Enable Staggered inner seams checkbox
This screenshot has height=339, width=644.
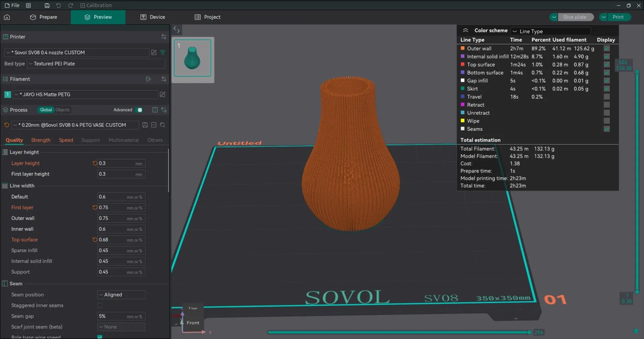pyautogui.click(x=100, y=305)
